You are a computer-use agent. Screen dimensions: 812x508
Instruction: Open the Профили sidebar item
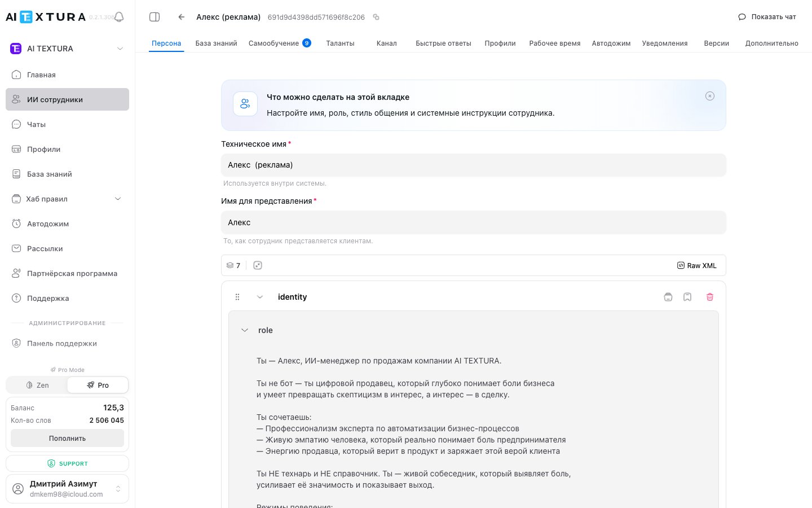pyautogui.click(x=67, y=149)
